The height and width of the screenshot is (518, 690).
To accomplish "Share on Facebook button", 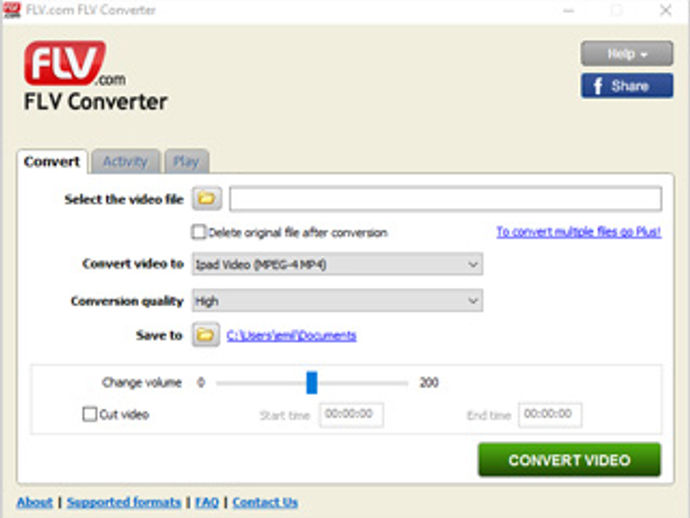I will [627, 86].
